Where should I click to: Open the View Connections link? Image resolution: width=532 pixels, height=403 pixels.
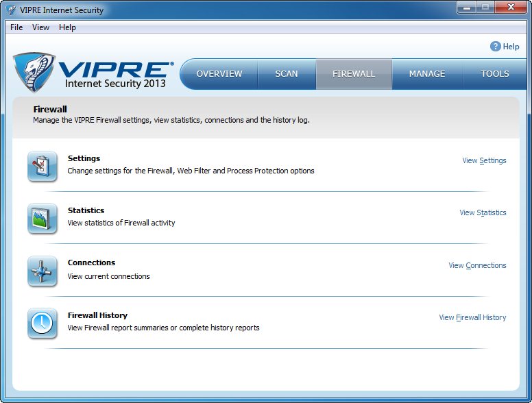coord(477,265)
